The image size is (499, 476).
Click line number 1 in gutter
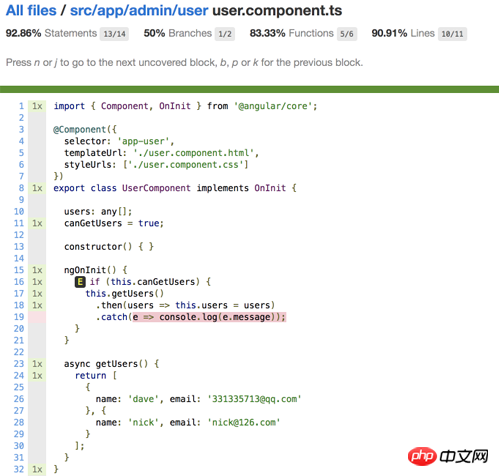pos(21,106)
